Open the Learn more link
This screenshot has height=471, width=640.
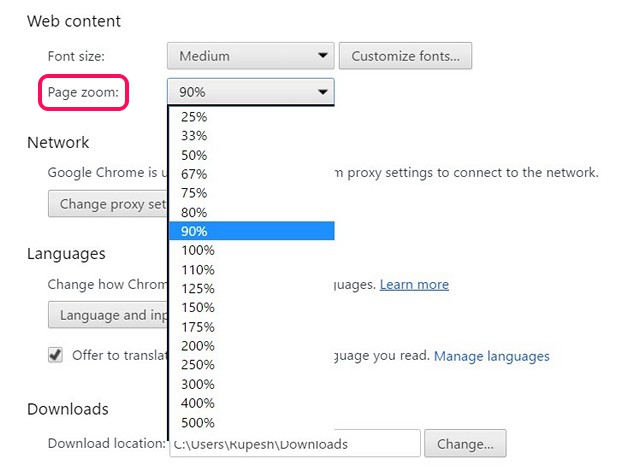tap(414, 284)
